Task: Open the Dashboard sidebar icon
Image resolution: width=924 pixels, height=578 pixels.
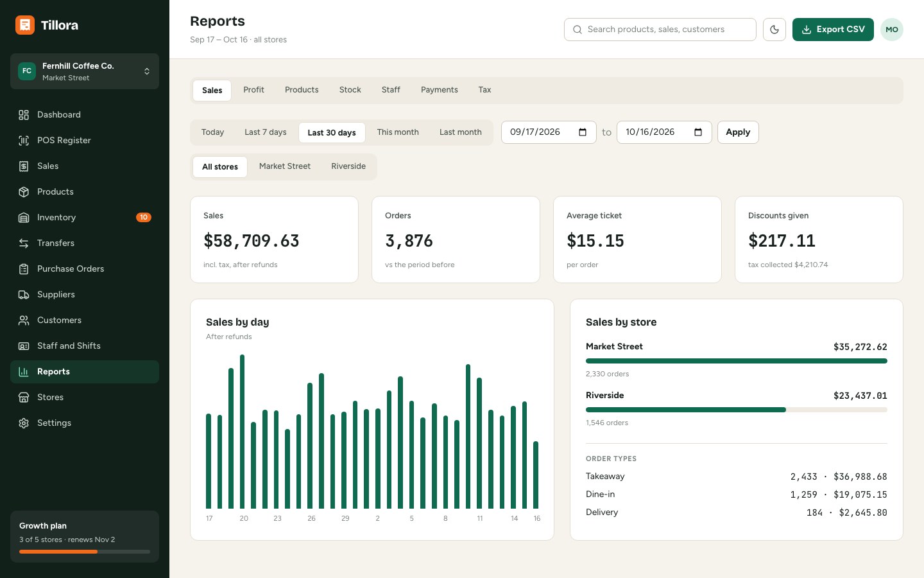Action: click(24, 115)
